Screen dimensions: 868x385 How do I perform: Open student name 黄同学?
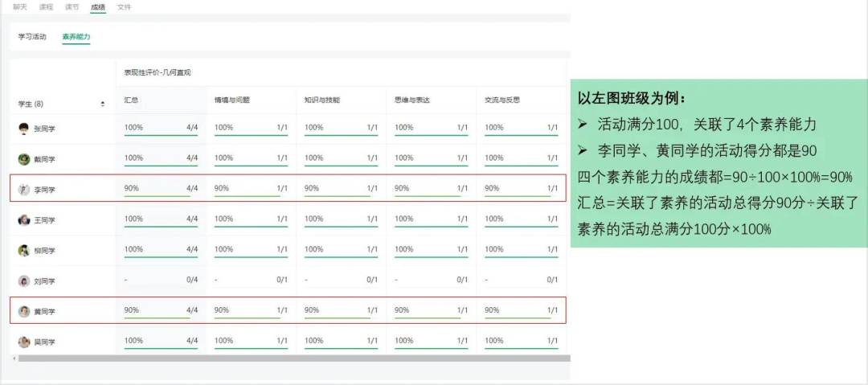(45, 311)
